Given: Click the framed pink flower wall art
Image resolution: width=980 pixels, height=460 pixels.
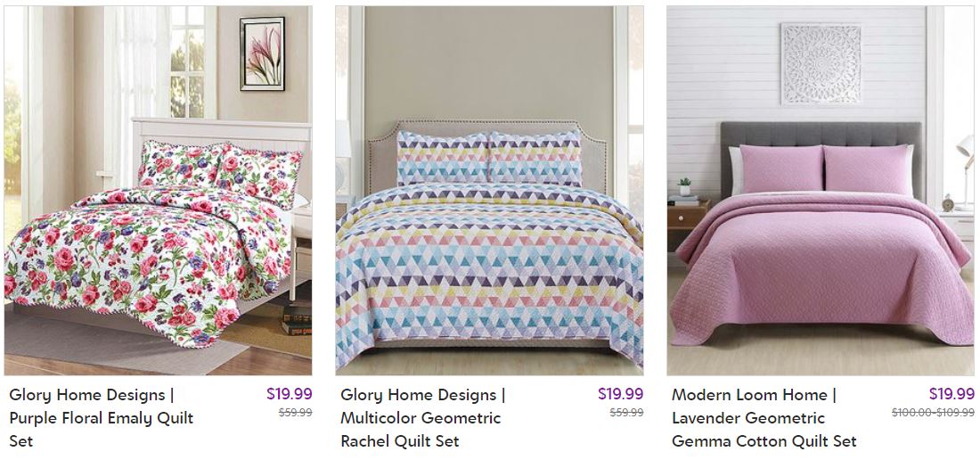Looking at the screenshot, I should [262, 53].
